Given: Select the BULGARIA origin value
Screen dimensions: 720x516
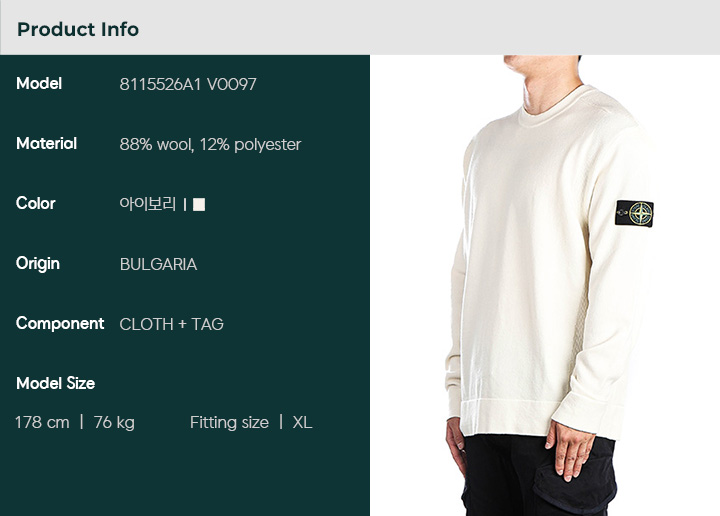Looking at the screenshot, I should pos(158,264).
